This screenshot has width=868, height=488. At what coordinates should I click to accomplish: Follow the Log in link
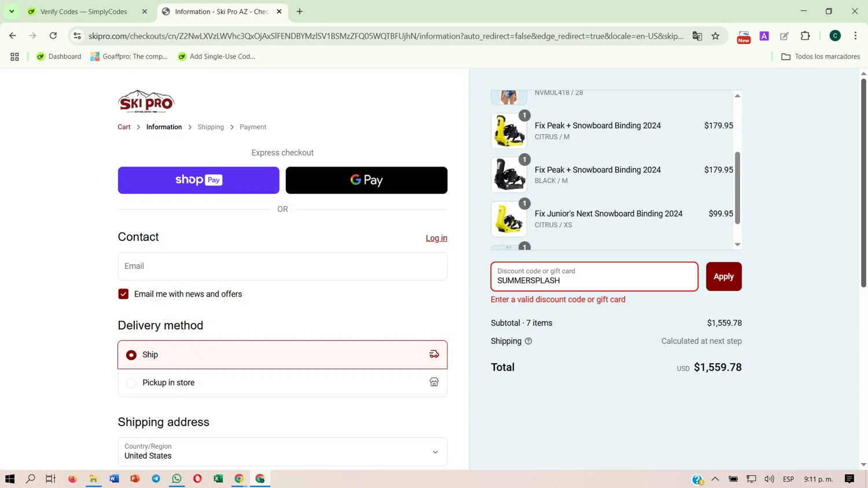click(x=436, y=238)
